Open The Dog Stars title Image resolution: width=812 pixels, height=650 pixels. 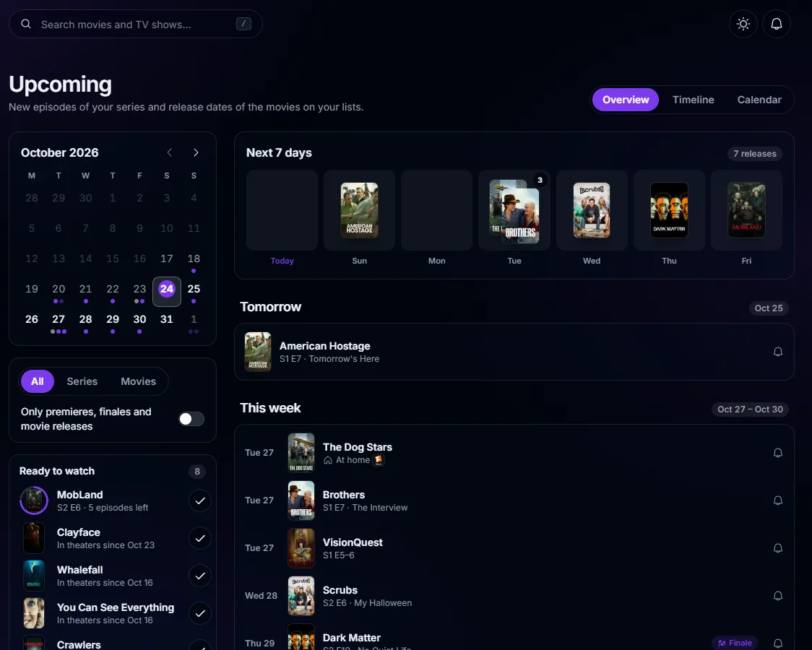click(x=358, y=446)
